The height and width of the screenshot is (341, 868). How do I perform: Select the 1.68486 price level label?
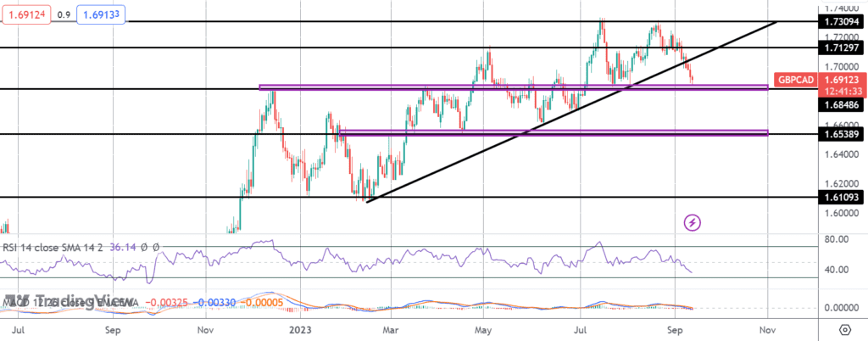click(841, 104)
